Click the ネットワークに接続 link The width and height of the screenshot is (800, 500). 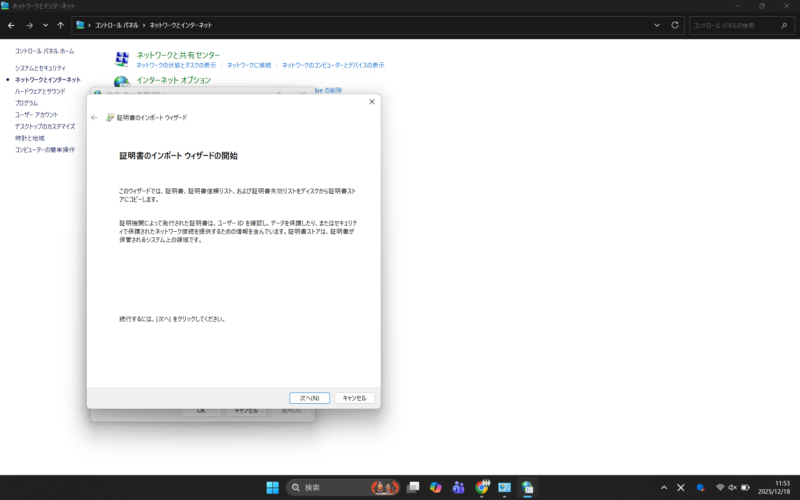(x=249, y=65)
